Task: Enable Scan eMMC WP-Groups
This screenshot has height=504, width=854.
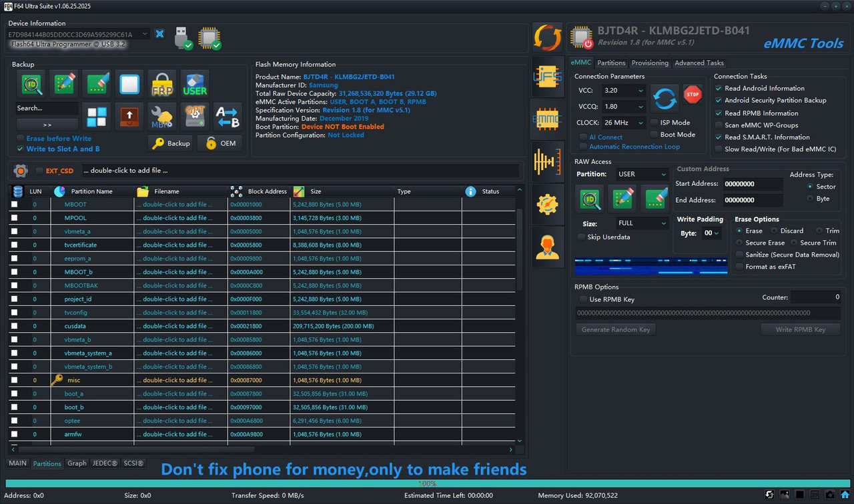Action: [x=719, y=125]
